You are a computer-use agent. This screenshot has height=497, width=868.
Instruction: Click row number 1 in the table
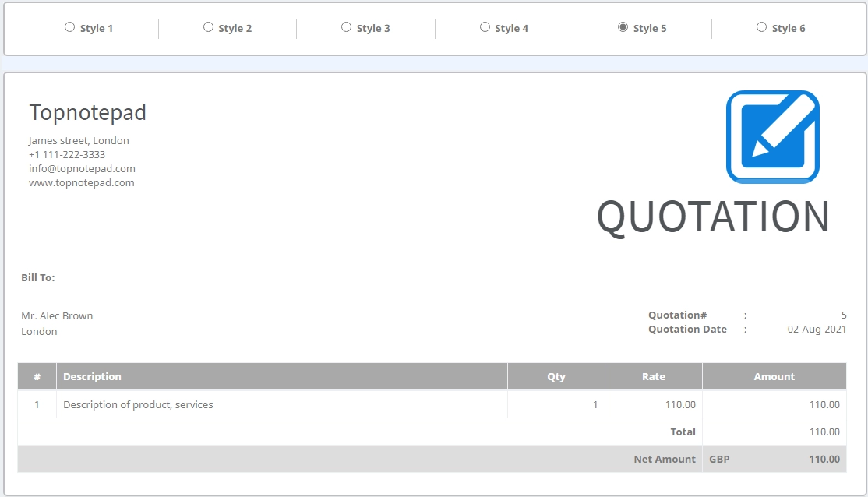click(x=37, y=404)
